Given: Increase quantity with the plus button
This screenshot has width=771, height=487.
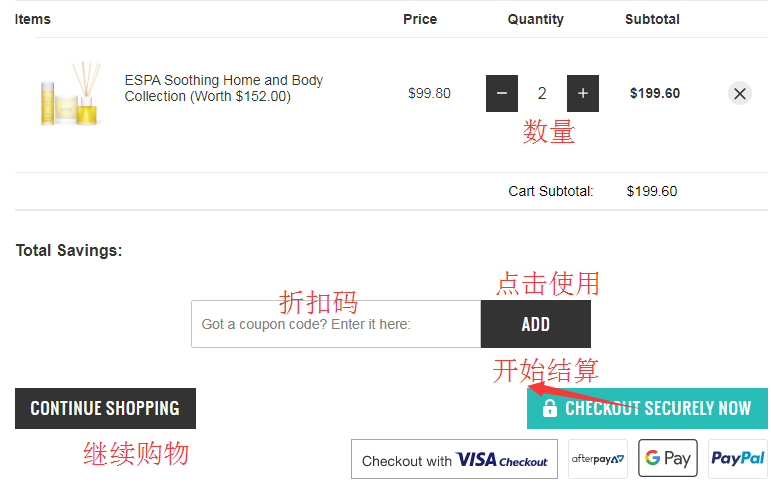Looking at the screenshot, I should click(x=583, y=94).
